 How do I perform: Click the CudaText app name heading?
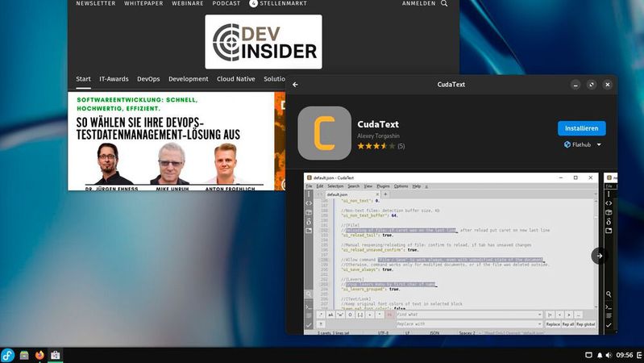378,124
